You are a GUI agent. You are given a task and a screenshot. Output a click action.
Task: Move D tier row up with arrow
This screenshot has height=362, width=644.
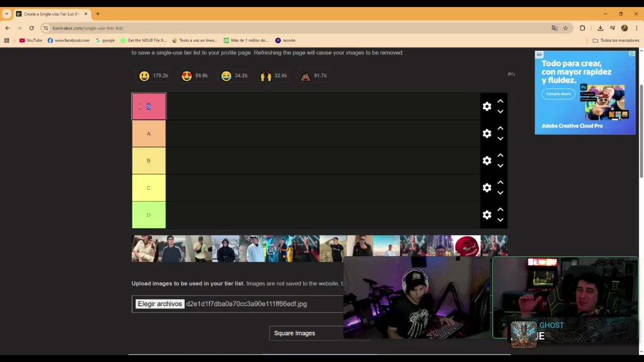[x=500, y=210]
